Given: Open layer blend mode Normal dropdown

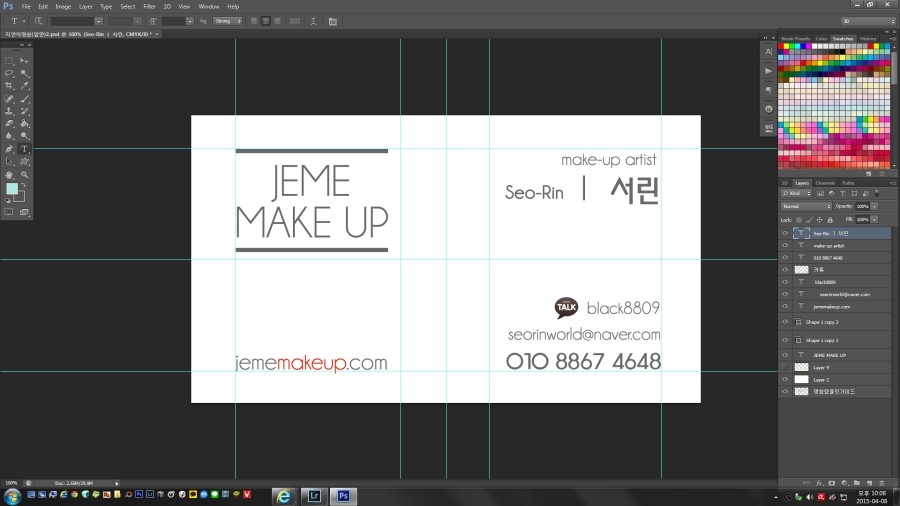Looking at the screenshot, I should coord(806,206).
